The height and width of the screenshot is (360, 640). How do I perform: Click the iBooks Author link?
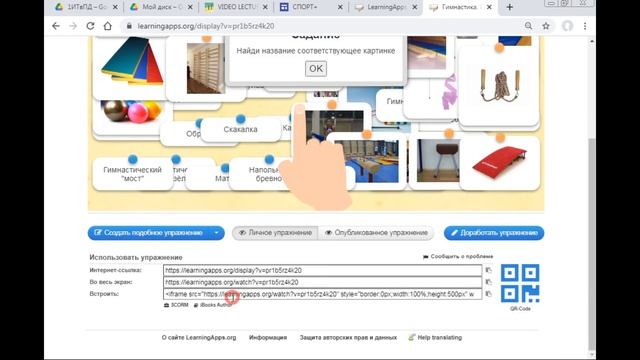(x=213, y=305)
